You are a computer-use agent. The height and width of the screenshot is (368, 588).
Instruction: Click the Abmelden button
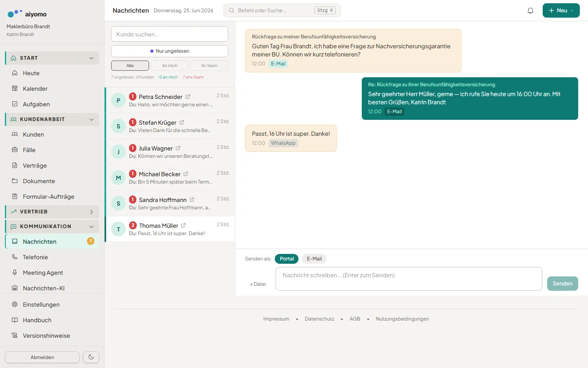coord(42,357)
